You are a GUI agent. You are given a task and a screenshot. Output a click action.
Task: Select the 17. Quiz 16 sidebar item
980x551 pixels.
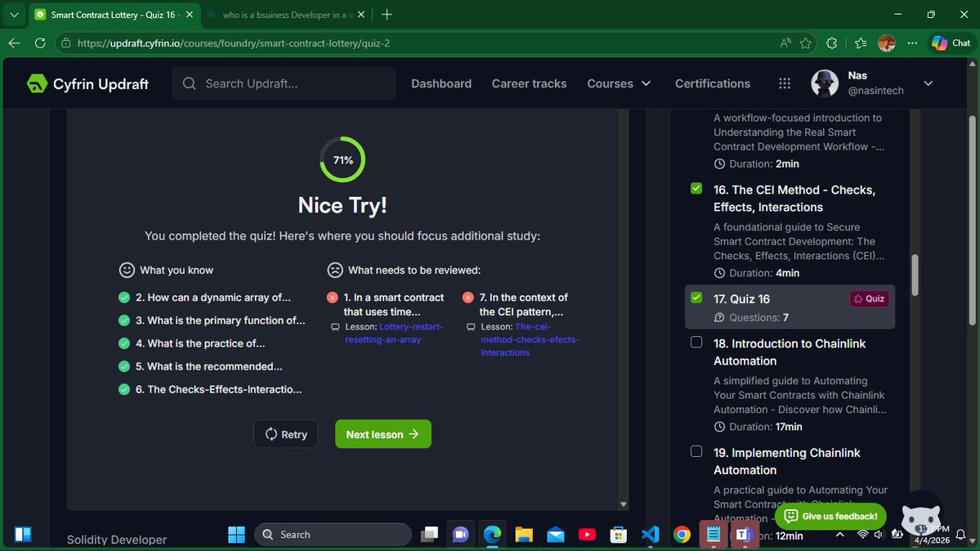click(790, 307)
